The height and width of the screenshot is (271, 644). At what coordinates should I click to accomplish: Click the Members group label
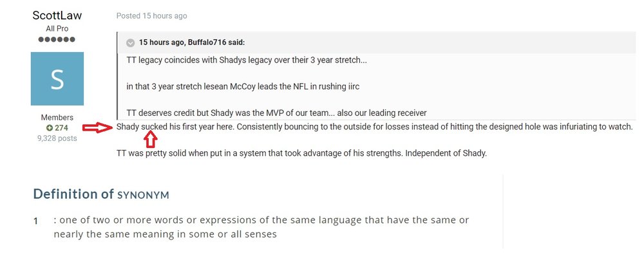pyautogui.click(x=57, y=117)
